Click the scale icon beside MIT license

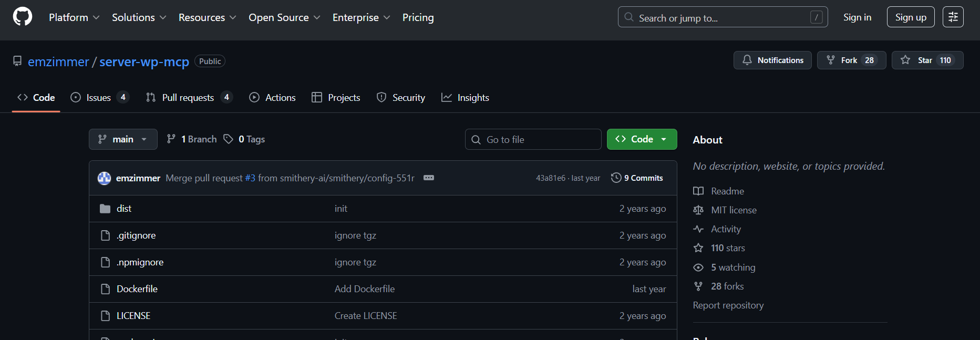pyautogui.click(x=698, y=210)
